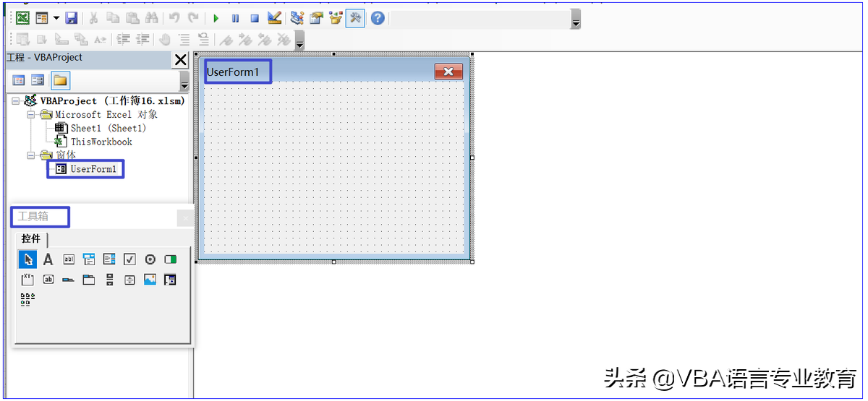Click the Indent icon on Edit toolbar
The height and width of the screenshot is (401, 868).
pyautogui.click(x=124, y=40)
